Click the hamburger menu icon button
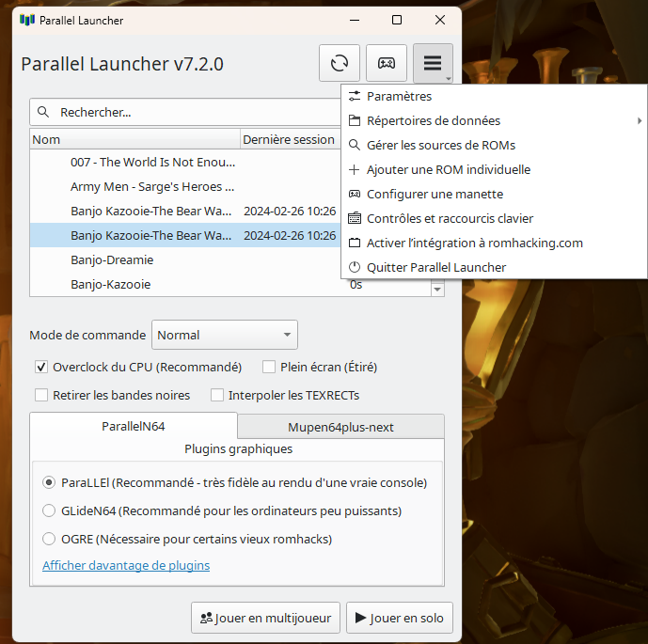Viewport: 648px width, 644px height. [x=433, y=63]
